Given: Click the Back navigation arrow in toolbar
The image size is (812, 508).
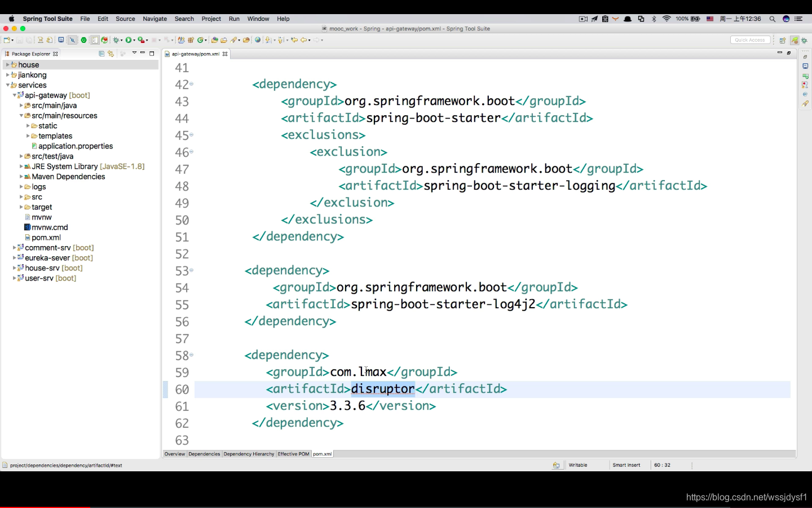Looking at the screenshot, I should pyautogui.click(x=303, y=40).
